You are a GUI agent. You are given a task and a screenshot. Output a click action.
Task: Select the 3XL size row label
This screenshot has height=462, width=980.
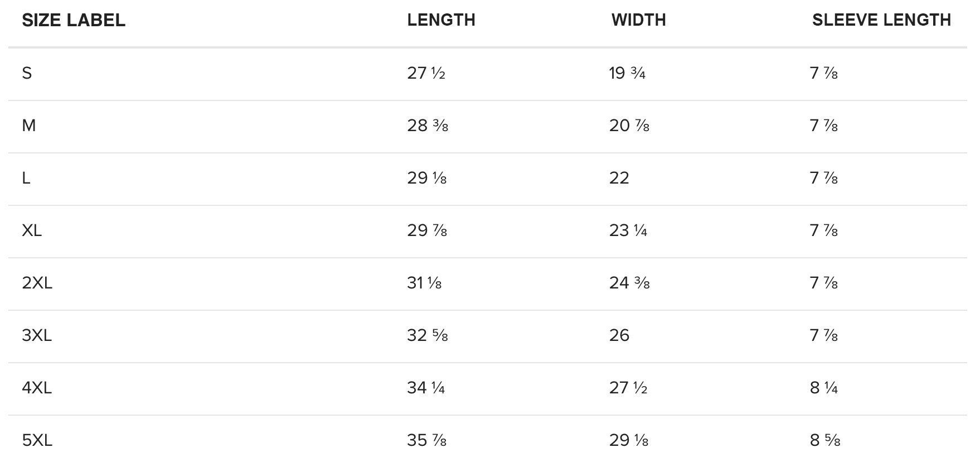(x=37, y=335)
